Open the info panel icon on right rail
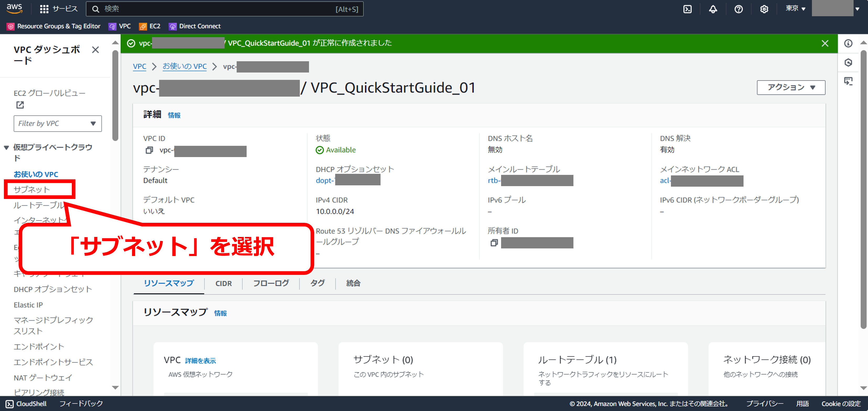Viewport: 868px width, 411px height. (848, 43)
